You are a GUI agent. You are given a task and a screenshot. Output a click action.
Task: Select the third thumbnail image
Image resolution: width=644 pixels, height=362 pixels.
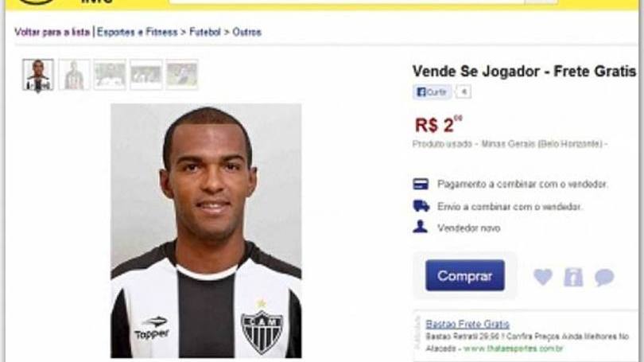point(110,75)
